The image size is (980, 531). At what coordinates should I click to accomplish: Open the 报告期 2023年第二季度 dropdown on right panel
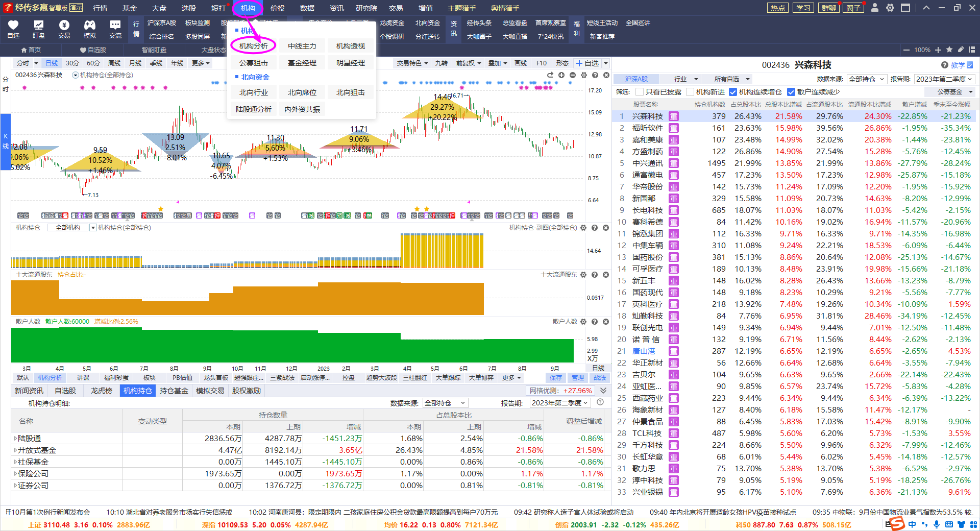944,79
